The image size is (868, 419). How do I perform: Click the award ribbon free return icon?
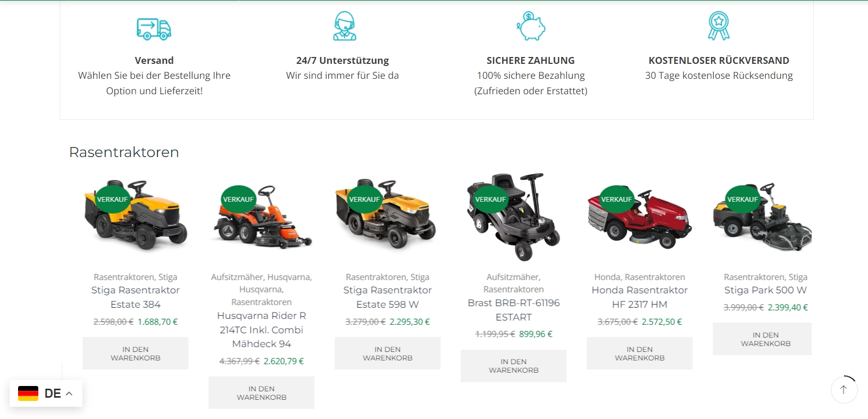coord(719,26)
